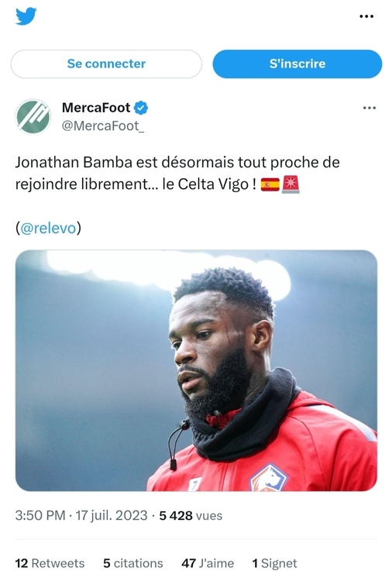Image resolution: width=392 pixels, height=581 pixels.
Task: Click the MercaFoot profile avatar
Action: click(x=33, y=116)
